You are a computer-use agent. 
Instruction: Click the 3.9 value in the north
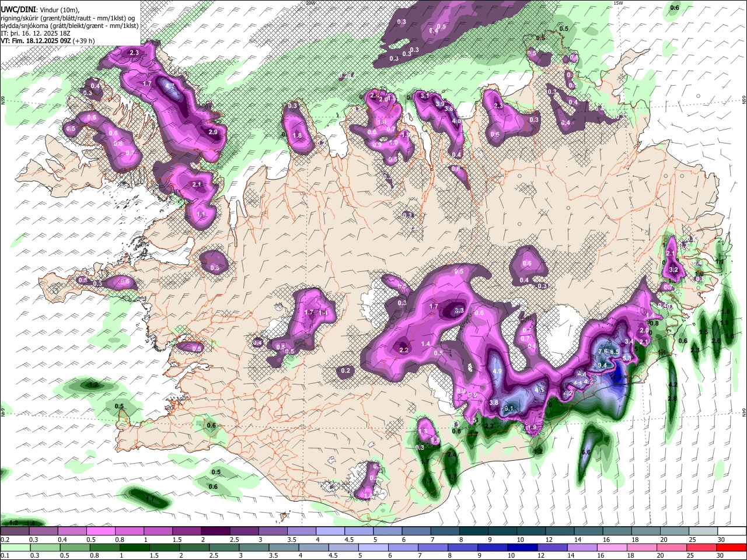(x=440, y=104)
